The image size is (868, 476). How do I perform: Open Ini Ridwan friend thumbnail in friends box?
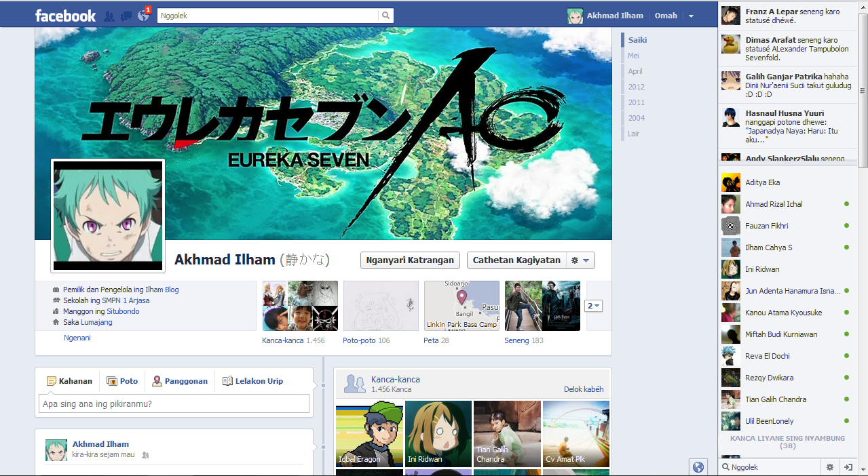coord(438,434)
